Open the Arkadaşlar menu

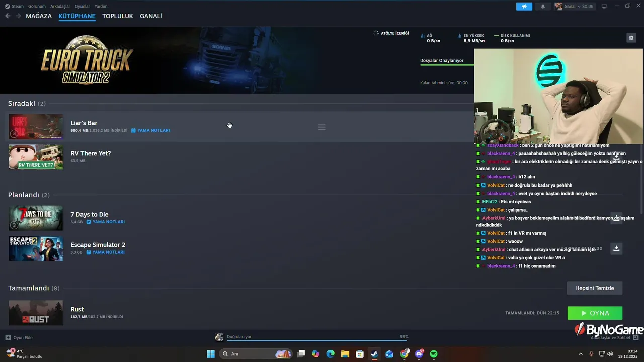(60, 6)
